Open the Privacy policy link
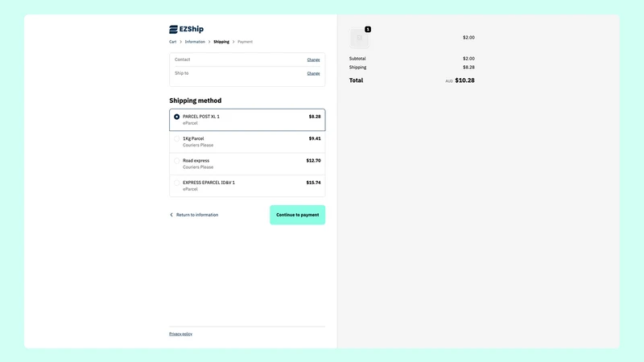Screen dimensions: 644x362 point(180,334)
